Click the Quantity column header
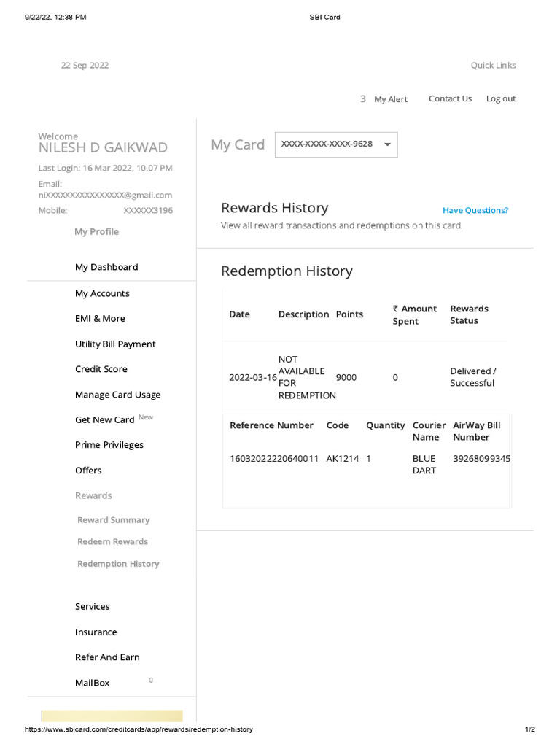 tap(385, 425)
